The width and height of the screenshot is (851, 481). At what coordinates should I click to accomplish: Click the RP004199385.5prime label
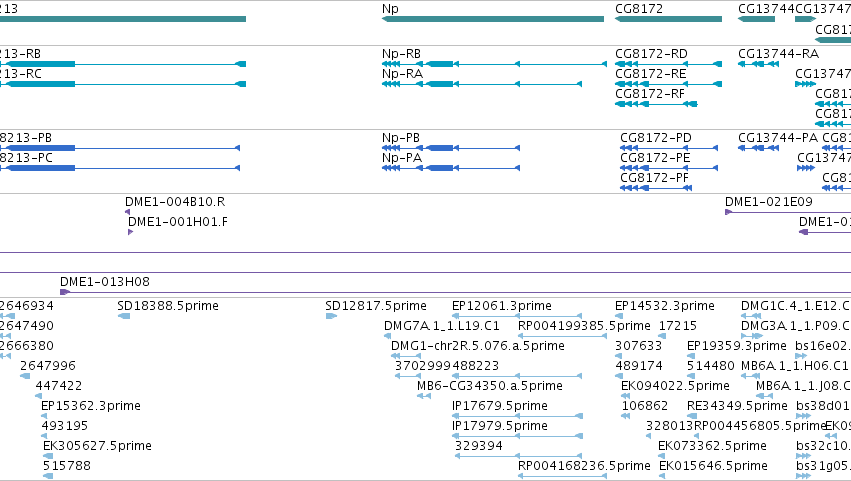tap(585, 326)
